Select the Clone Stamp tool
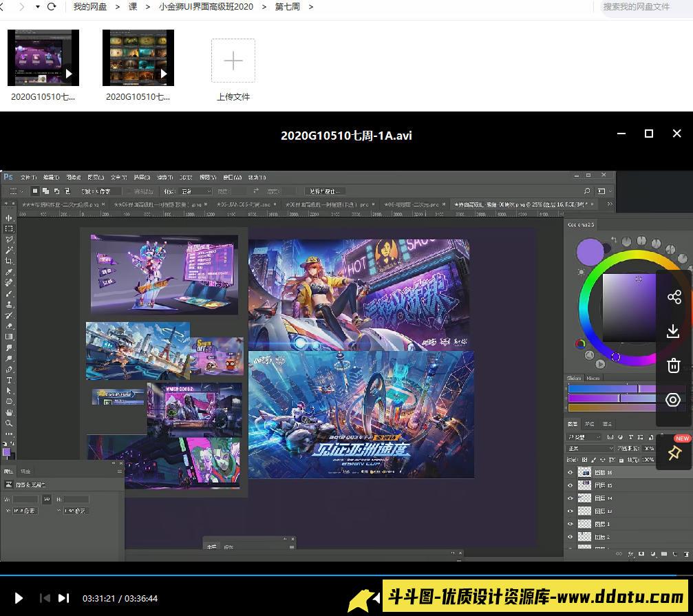This screenshot has height=616, width=693. tap(9, 304)
